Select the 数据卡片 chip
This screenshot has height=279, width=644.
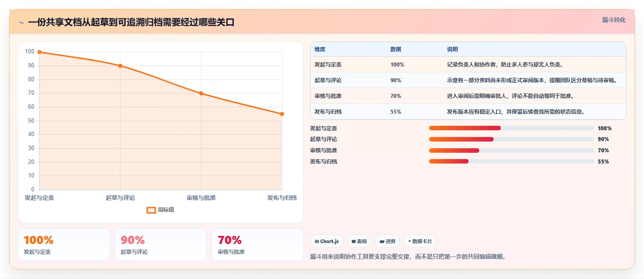click(420, 241)
